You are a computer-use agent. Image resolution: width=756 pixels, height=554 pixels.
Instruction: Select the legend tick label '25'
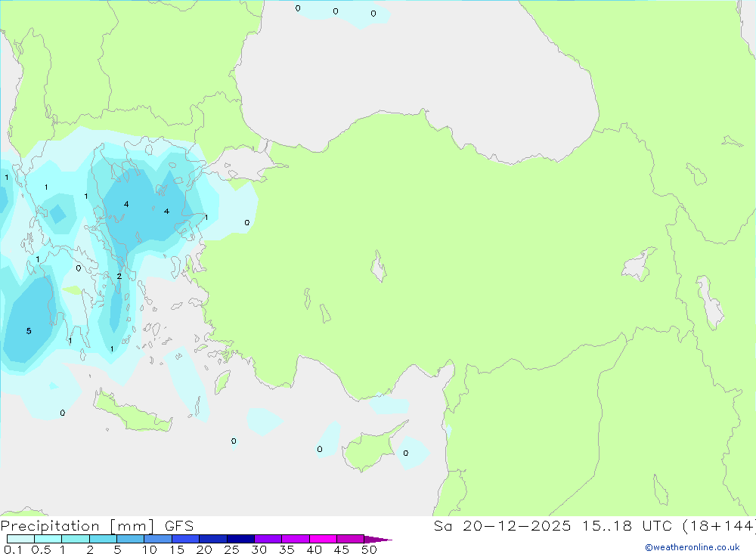(231, 549)
